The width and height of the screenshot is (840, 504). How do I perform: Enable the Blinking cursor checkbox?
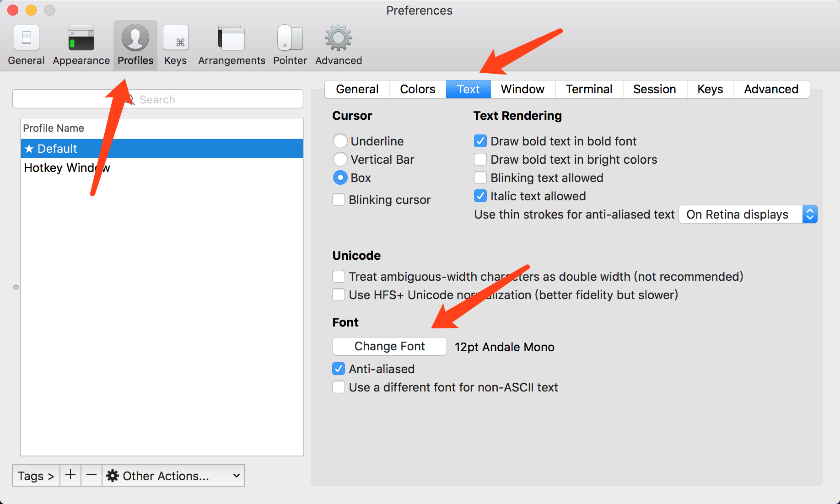[x=339, y=200]
